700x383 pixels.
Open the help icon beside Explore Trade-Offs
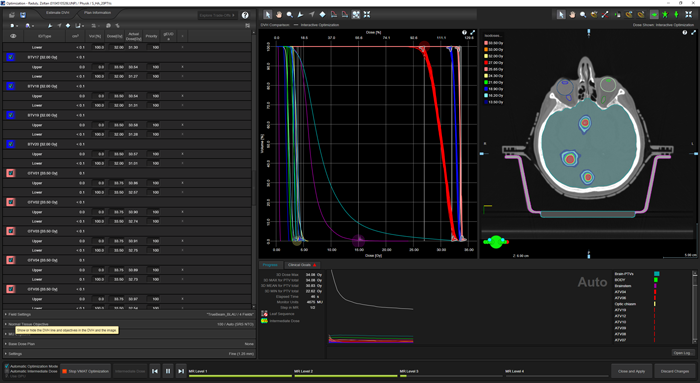pos(245,15)
